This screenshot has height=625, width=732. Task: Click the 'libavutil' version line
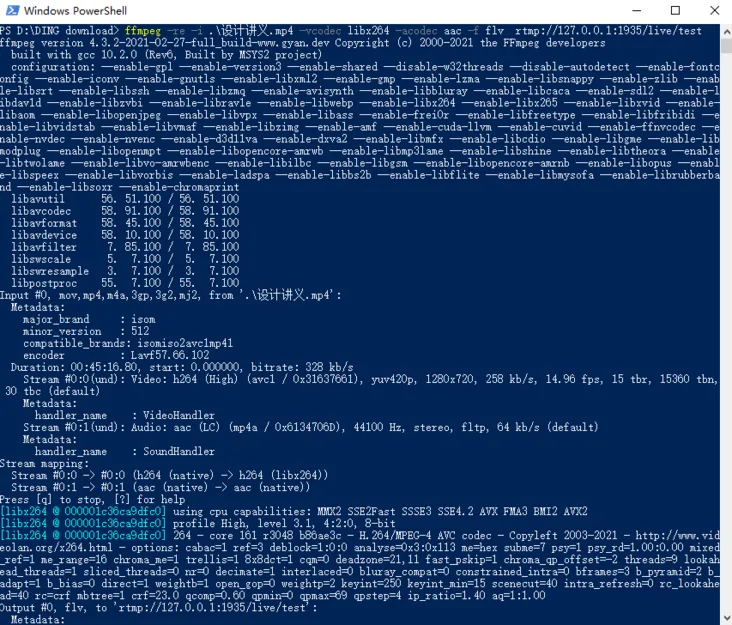(125, 199)
